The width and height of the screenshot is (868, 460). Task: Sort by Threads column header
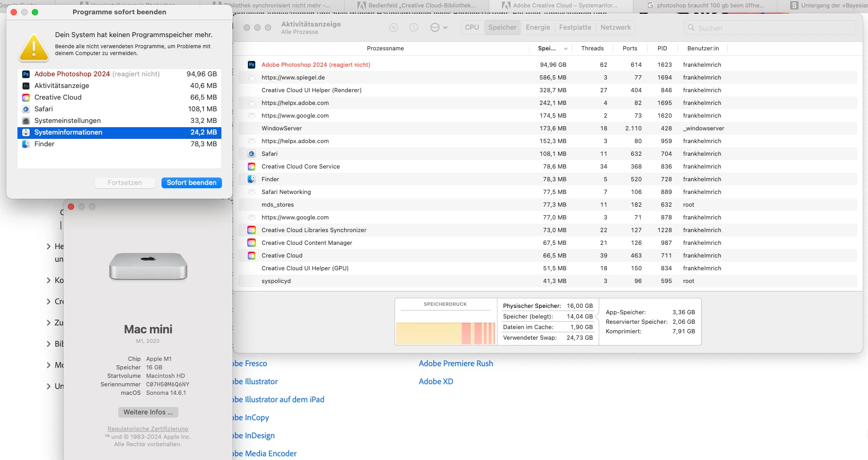pyautogui.click(x=592, y=48)
